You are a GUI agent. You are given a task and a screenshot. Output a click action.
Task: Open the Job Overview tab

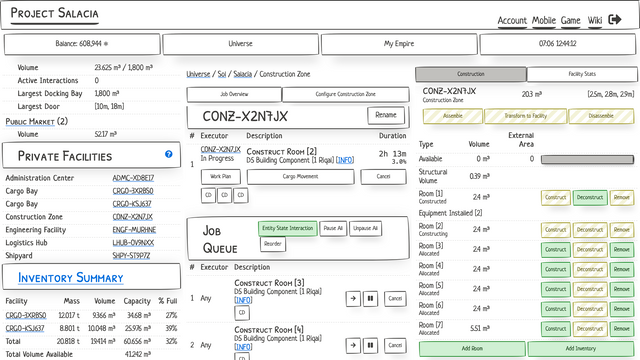(x=234, y=94)
